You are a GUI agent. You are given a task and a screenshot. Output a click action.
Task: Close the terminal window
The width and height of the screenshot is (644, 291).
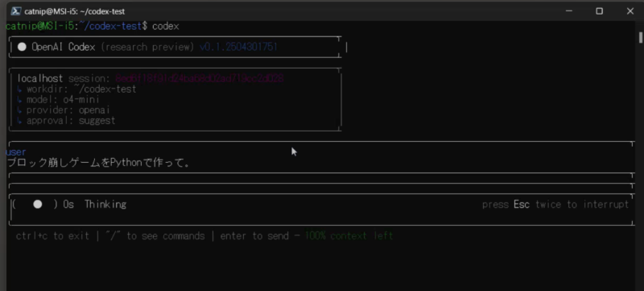coord(630,11)
